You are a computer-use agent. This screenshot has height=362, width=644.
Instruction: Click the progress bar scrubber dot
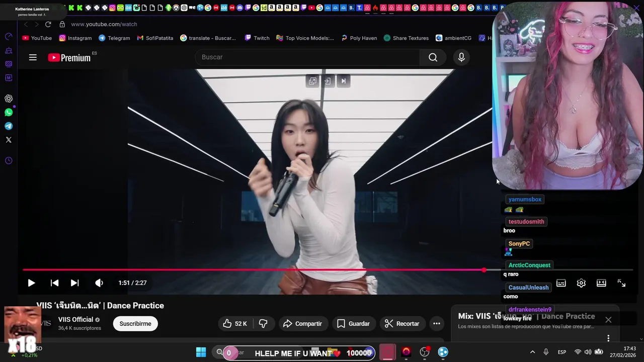[484, 270]
